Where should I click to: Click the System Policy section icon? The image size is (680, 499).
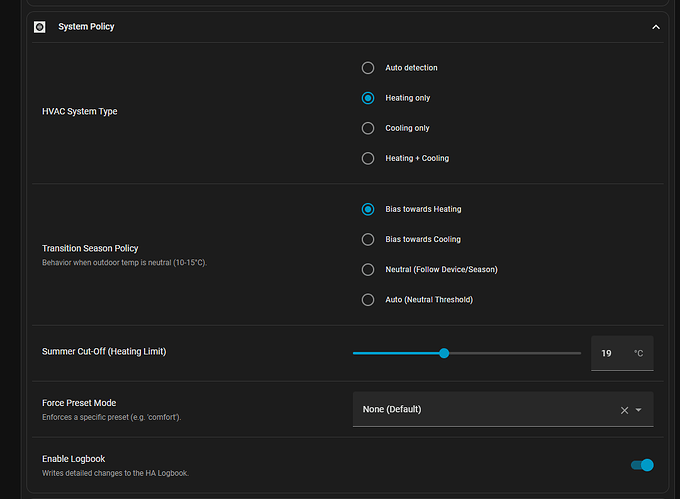40,27
